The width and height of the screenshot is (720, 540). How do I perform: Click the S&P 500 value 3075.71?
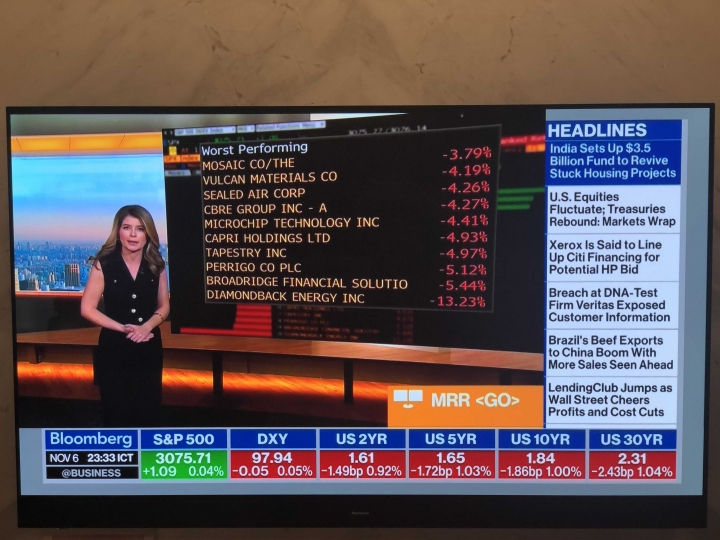coord(183,458)
